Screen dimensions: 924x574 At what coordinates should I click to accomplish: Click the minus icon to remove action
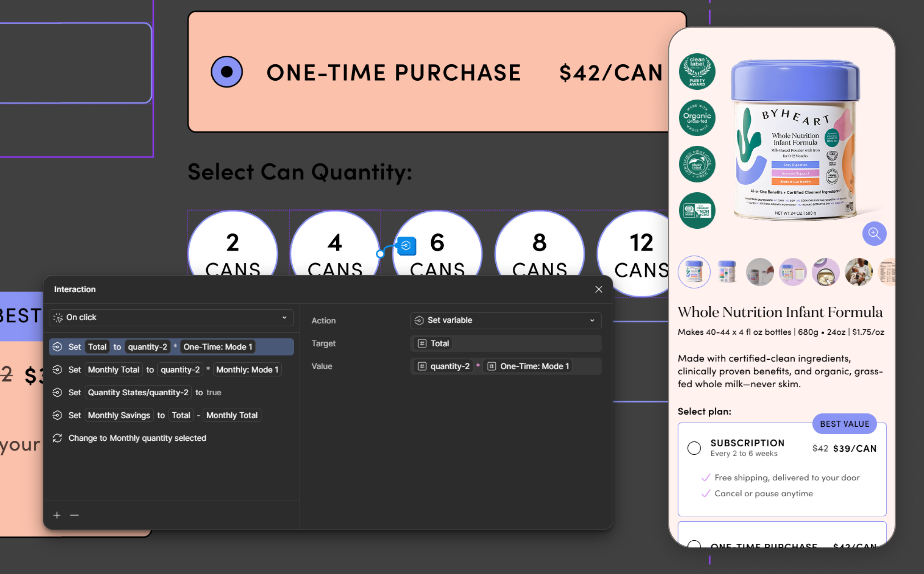coord(74,515)
